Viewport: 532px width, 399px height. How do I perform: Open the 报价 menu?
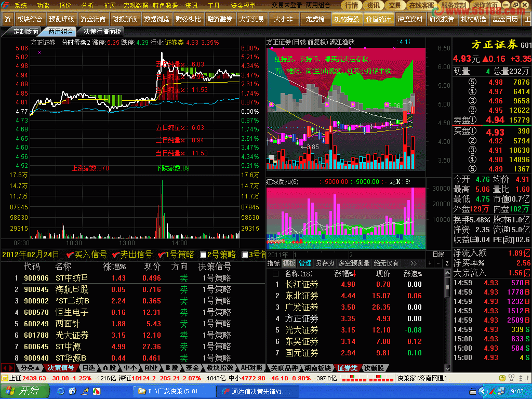(x=65, y=5)
